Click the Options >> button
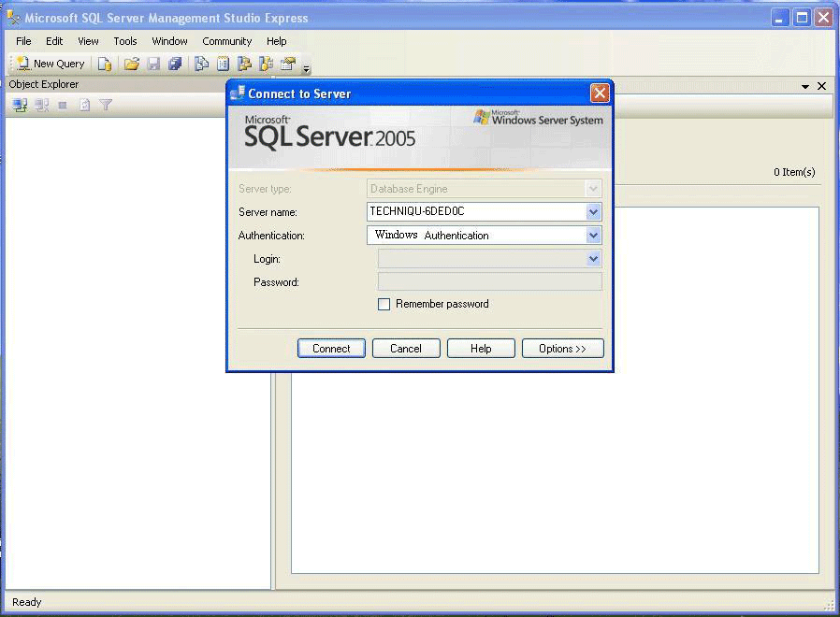 [x=562, y=349]
